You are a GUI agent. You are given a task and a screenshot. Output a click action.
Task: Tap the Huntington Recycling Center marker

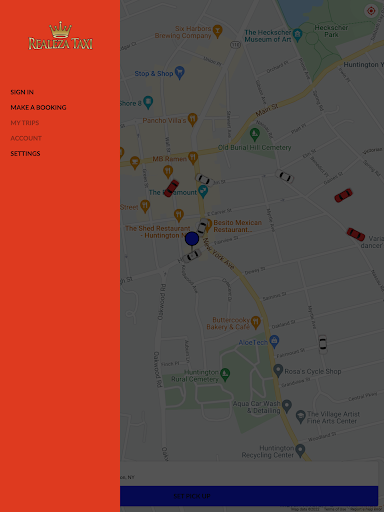(300, 450)
